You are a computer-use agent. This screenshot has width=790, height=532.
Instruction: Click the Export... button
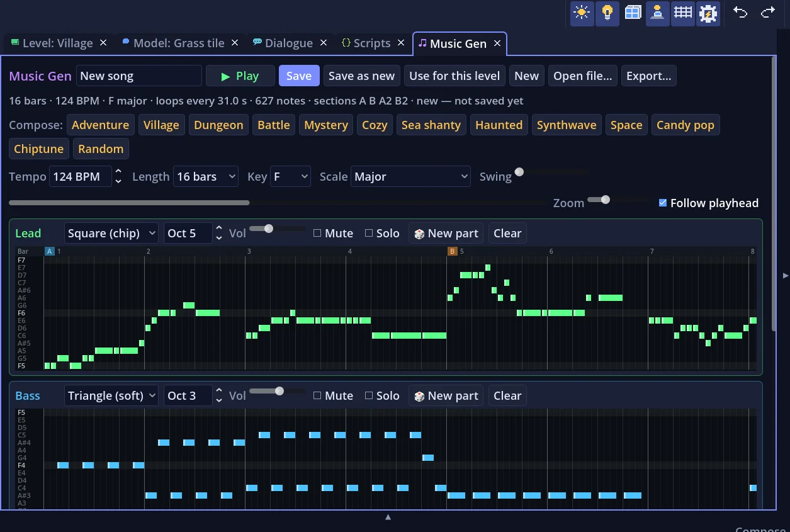649,76
